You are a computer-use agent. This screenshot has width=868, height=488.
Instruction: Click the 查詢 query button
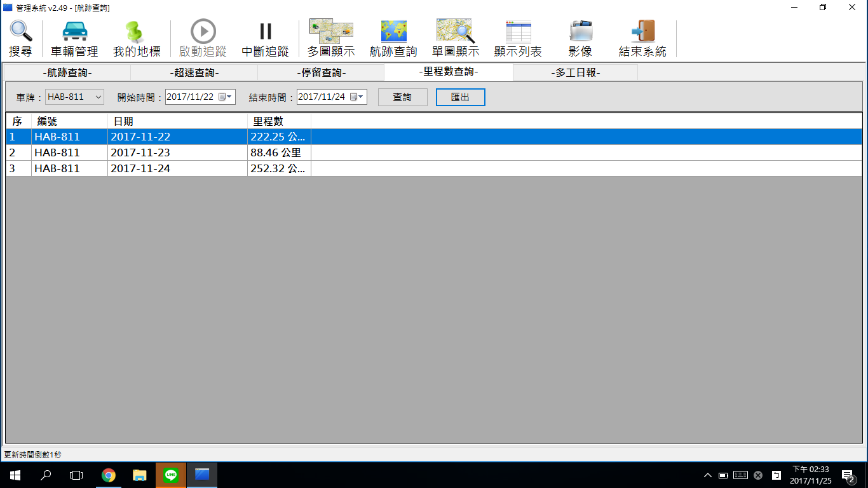[x=402, y=97]
